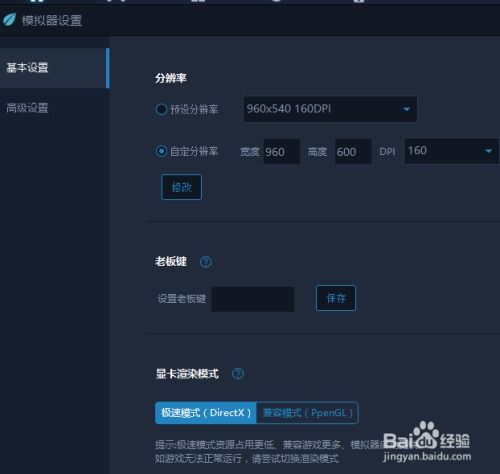Click the preset resolution dropdown arrow
The image size is (500, 474).
click(x=406, y=109)
